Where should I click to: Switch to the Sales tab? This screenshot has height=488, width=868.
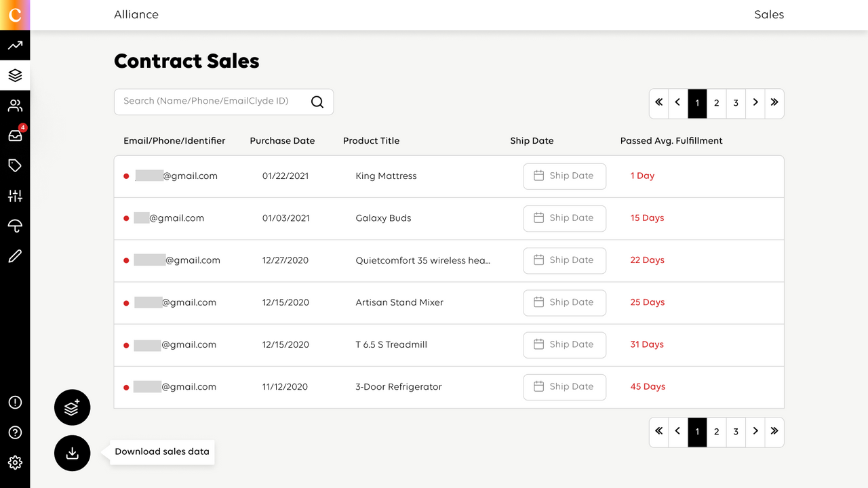pyautogui.click(x=768, y=14)
